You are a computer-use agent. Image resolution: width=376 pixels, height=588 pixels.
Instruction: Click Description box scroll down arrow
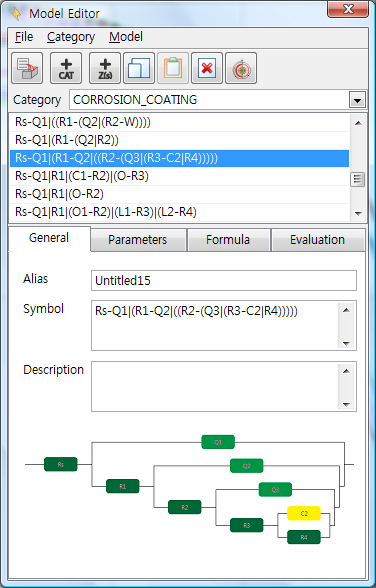coord(346,404)
